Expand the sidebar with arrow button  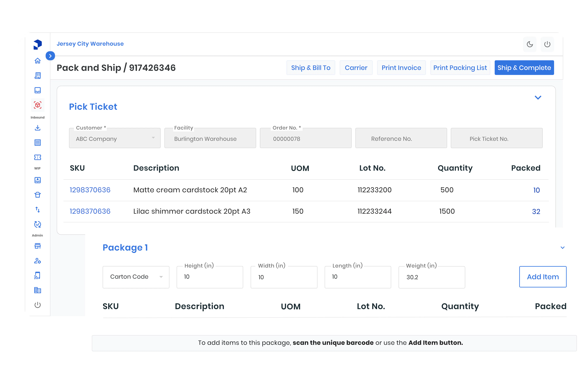pos(50,56)
